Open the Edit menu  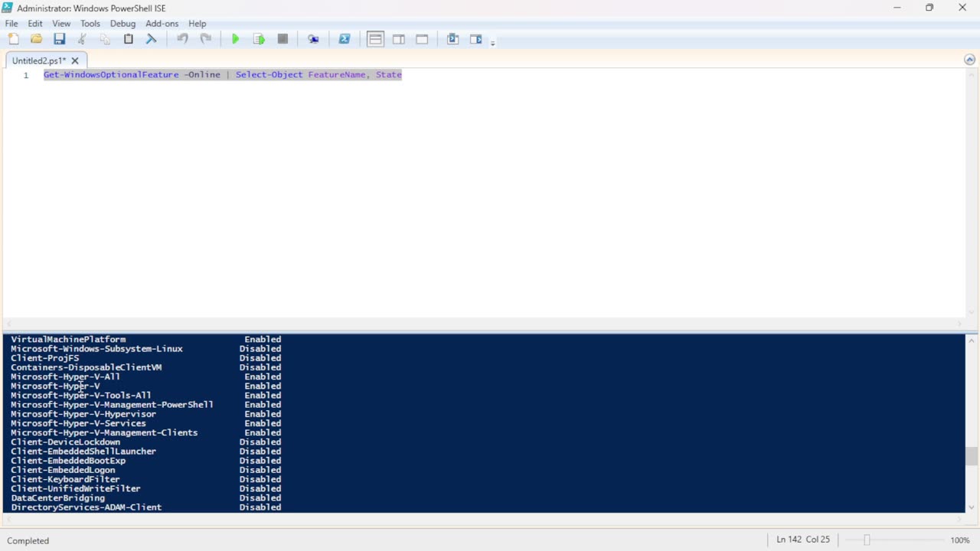click(35, 24)
